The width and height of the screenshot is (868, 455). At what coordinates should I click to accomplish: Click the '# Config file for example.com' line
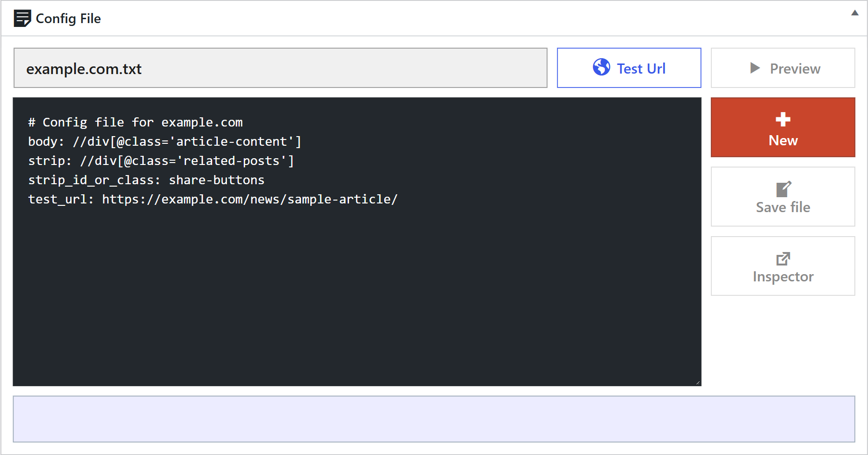click(x=135, y=122)
